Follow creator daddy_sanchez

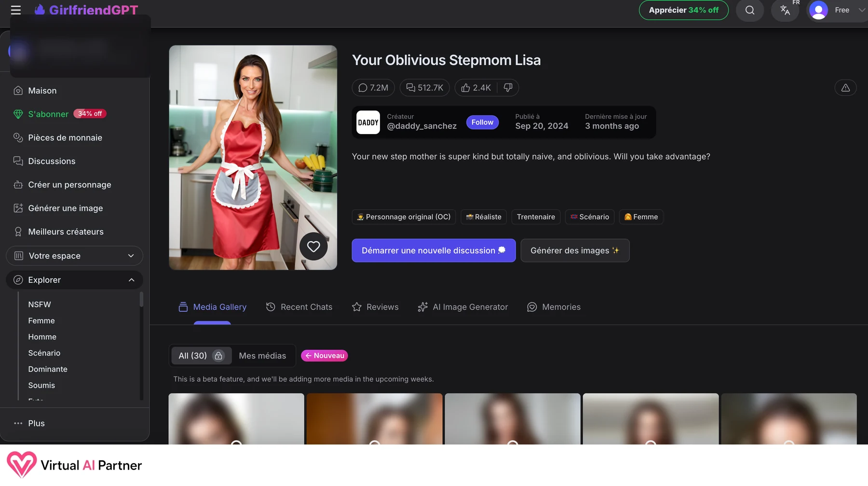tap(482, 123)
